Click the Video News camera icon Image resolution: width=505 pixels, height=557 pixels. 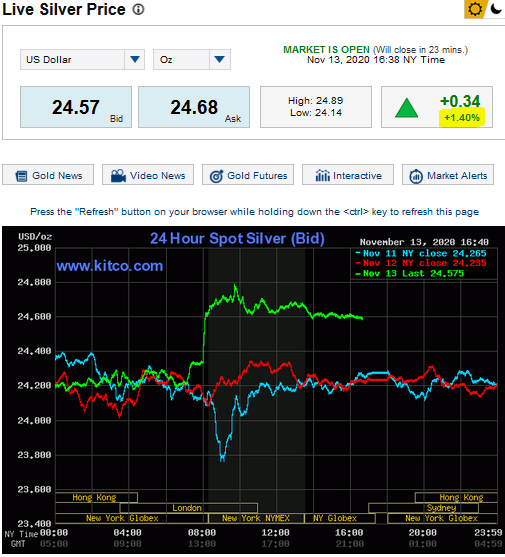point(119,175)
